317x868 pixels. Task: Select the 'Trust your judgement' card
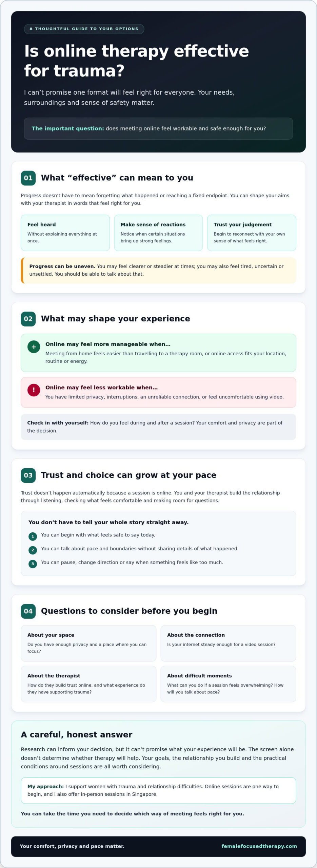(x=252, y=233)
